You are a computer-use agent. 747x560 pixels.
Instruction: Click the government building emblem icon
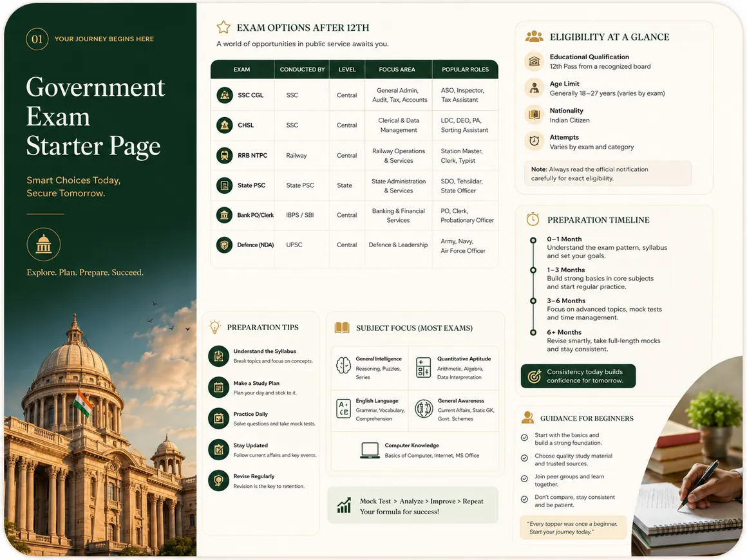(x=43, y=245)
